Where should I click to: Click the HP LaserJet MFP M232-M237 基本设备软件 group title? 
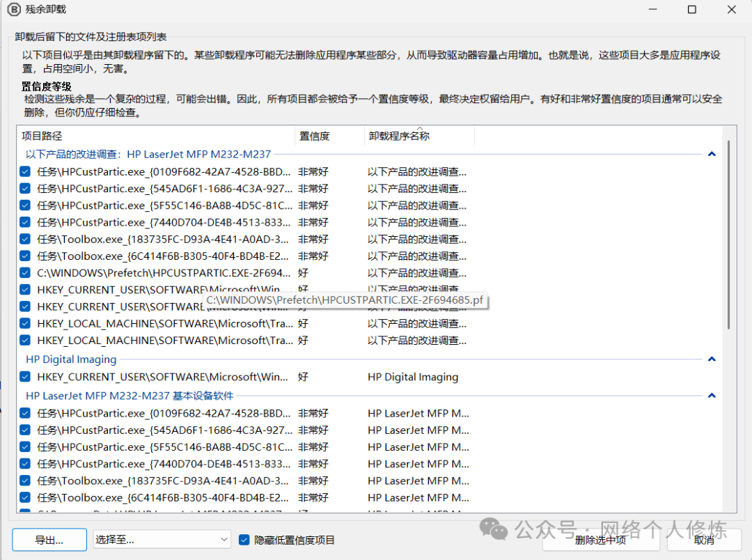pyautogui.click(x=130, y=396)
